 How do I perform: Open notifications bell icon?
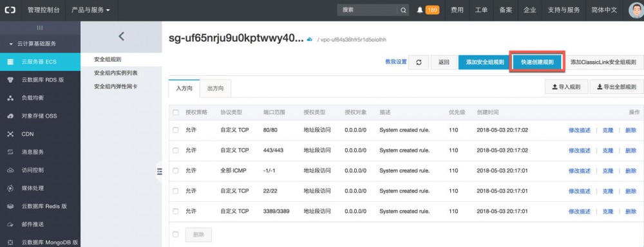(x=419, y=10)
